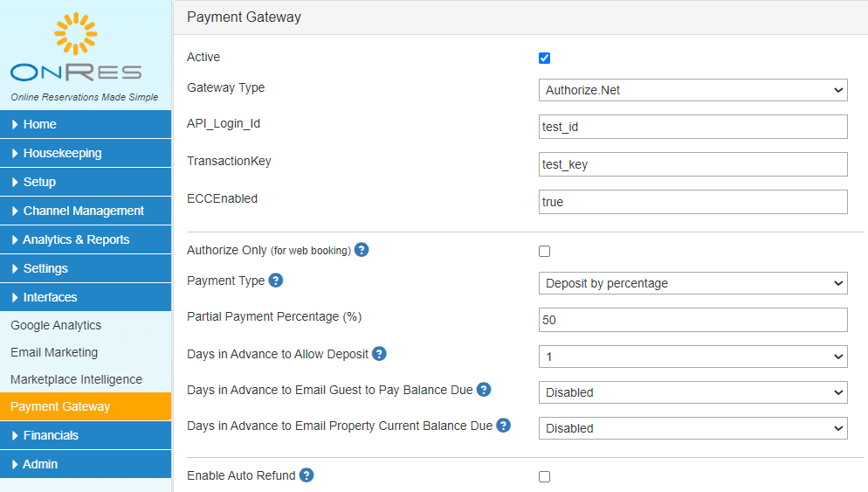Click the OnRes sun logo
868x492 pixels.
pos(76,34)
